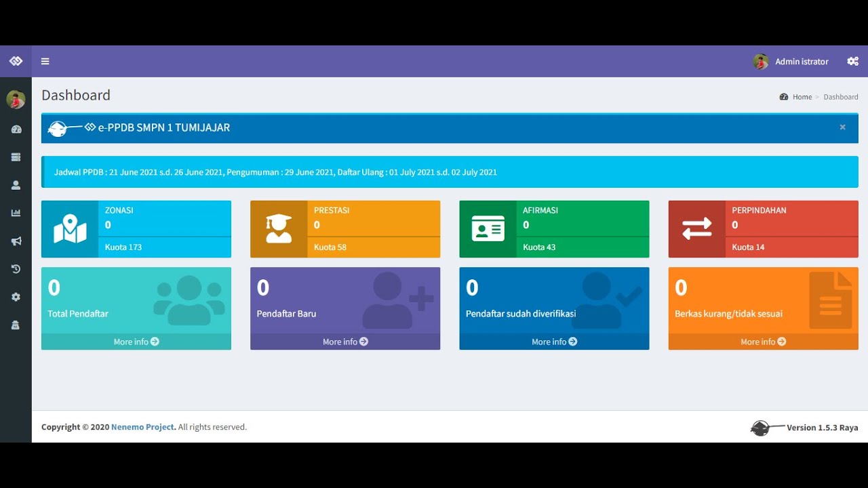The width and height of the screenshot is (868, 488).
Task: Click the Jadwal PPDB schedule notice
Action: [x=450, y=172]
